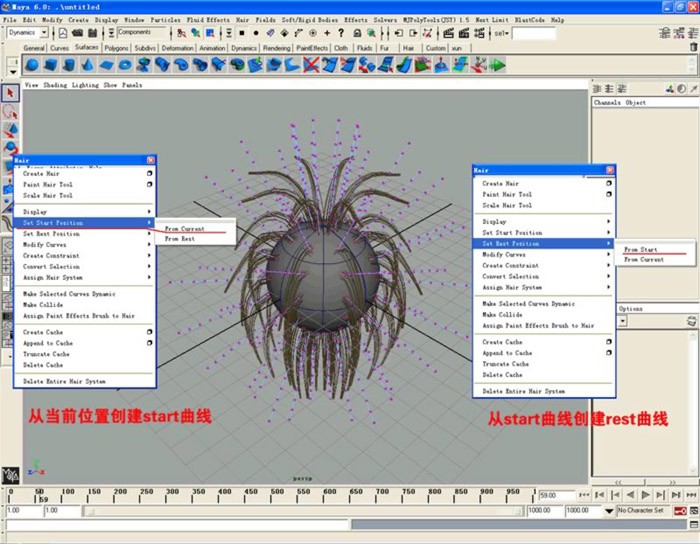The height and width of the screenshot is (544, 700).
Task: Activate the Move tool in toolbox
Action: tap(11, 130)
